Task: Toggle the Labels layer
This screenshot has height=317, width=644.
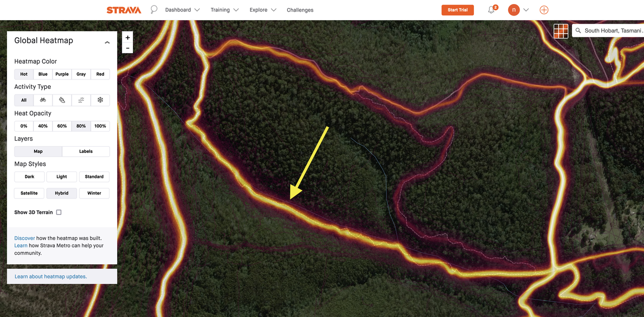Action: pos(86,151)
